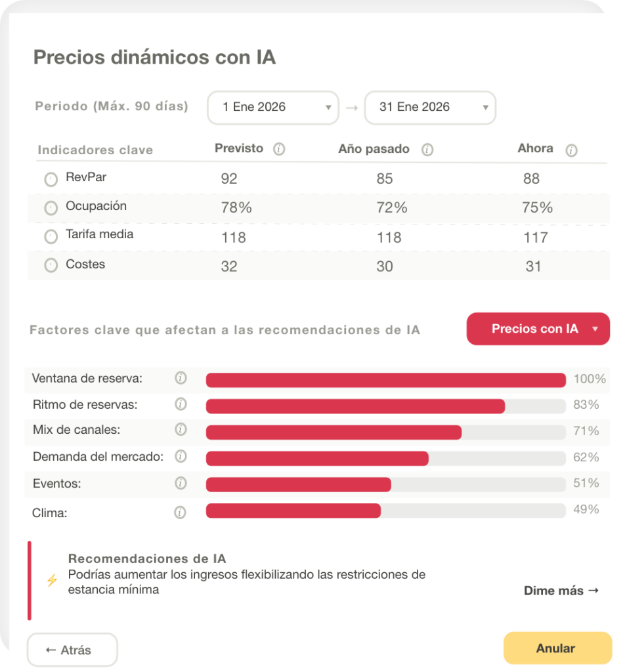This screenshot has width=627, height=672.
Task: Show info for Demanda del mercado
Action: (x=181, y=456)
